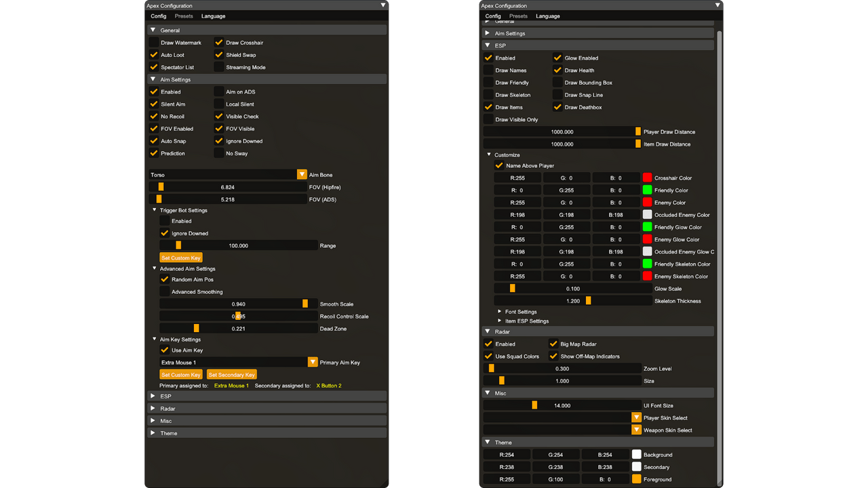868x488 pixels.
Task: Collapse left Apex Configuration window via title triangle
Action: pos(383,5)
